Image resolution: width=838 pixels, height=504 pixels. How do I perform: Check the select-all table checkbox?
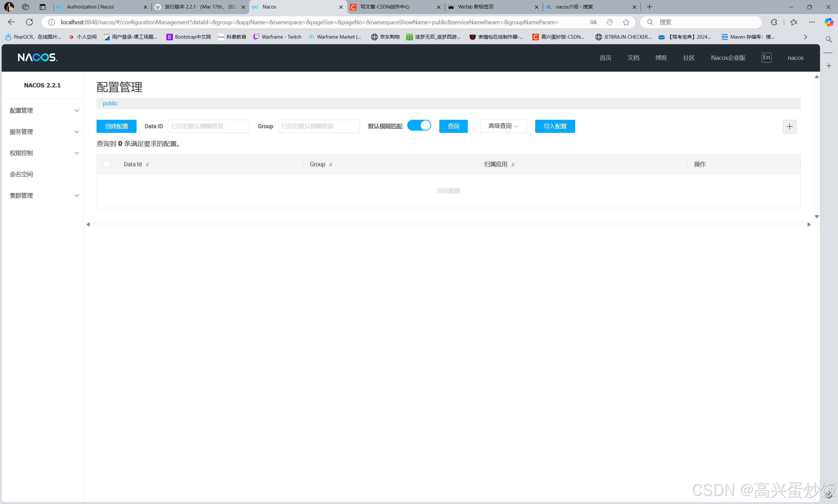pyautogui.click(x=107, y=164)
